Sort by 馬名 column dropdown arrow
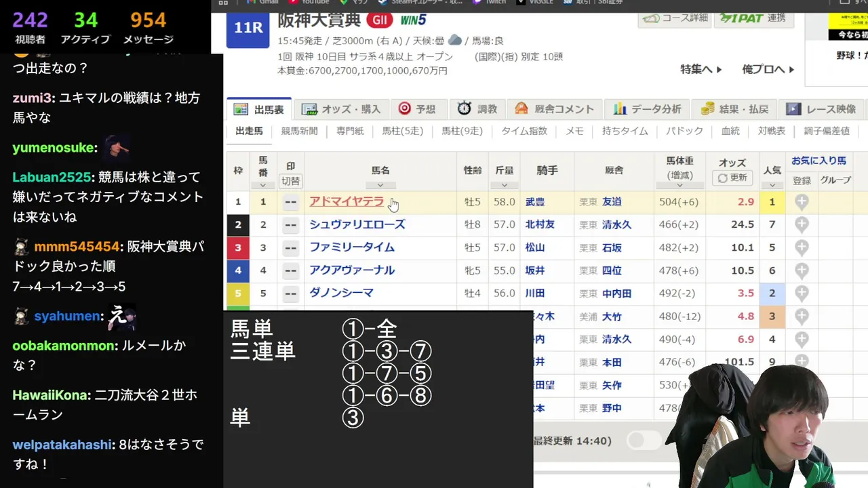The height and width of the screenshot is (488, 868). 380,185
